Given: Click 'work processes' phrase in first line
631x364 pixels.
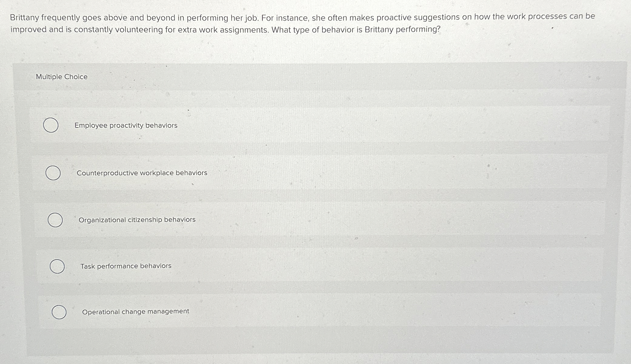Looking at the screenshot, I should (x=537, y=16).
